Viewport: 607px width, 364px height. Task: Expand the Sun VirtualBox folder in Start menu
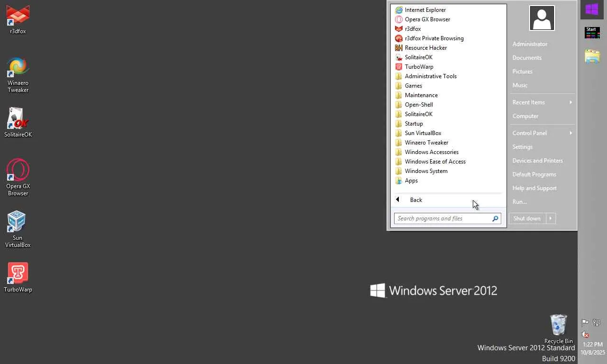pos(448,133)
